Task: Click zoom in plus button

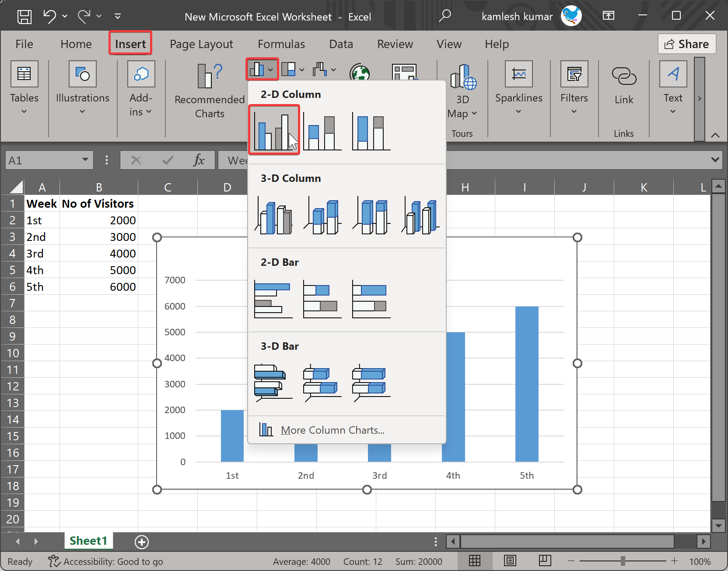Action: click(674, 561)
